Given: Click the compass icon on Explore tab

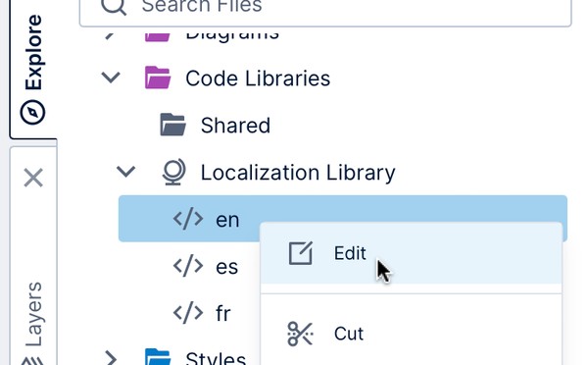Looking at the screenshot, I should (33, 112).
